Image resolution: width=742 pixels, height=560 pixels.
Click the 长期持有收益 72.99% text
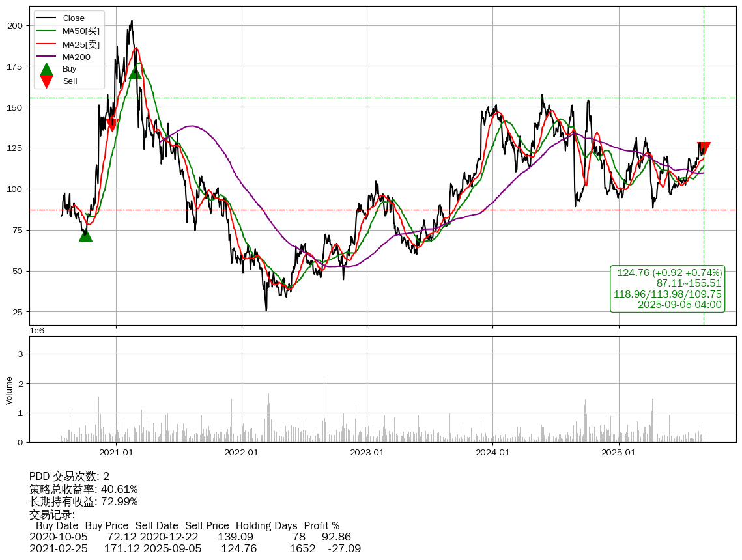(83, 501)
